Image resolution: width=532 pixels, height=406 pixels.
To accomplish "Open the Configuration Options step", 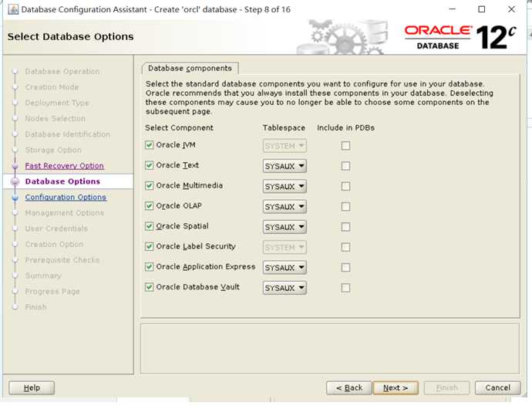I will (x=66, y=198).
